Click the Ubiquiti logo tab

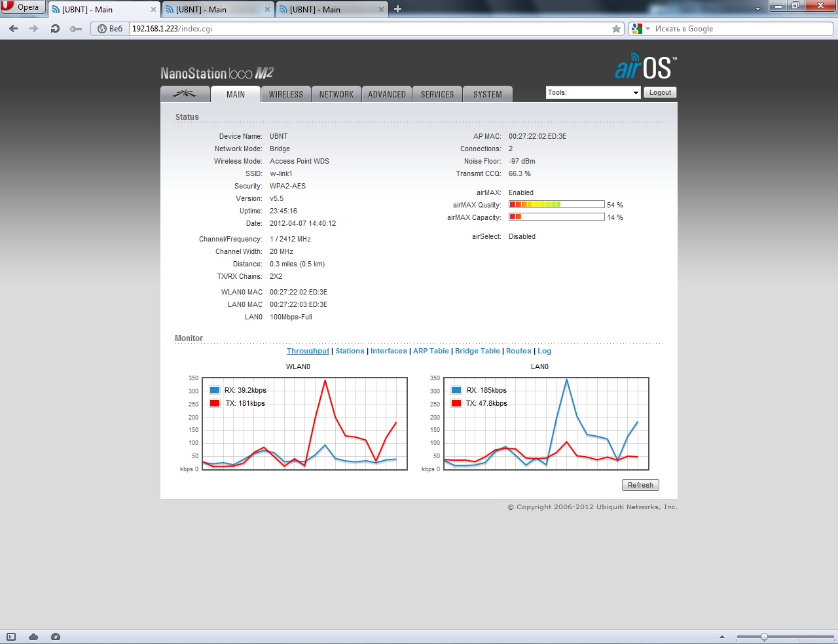tap(185, 94)
